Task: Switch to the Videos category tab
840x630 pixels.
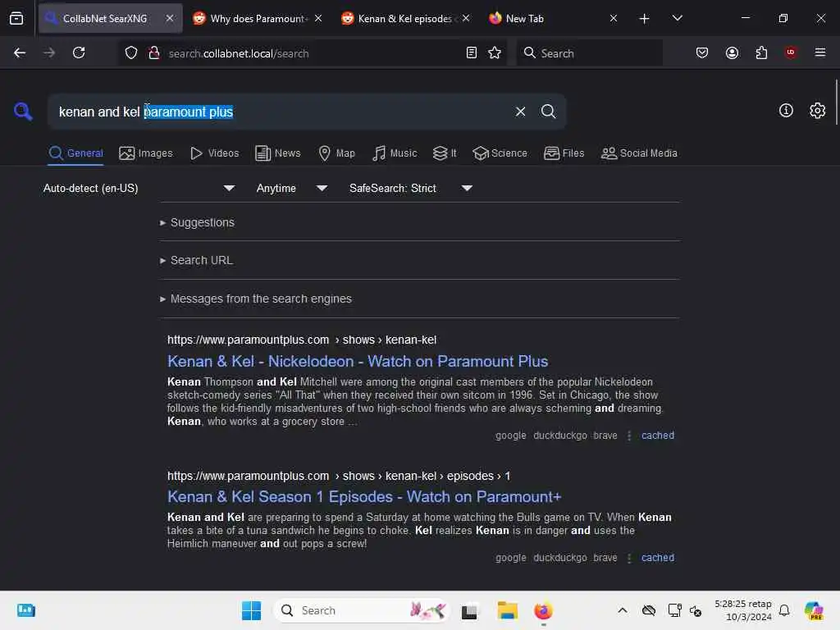Action: (x=214, y=153)
